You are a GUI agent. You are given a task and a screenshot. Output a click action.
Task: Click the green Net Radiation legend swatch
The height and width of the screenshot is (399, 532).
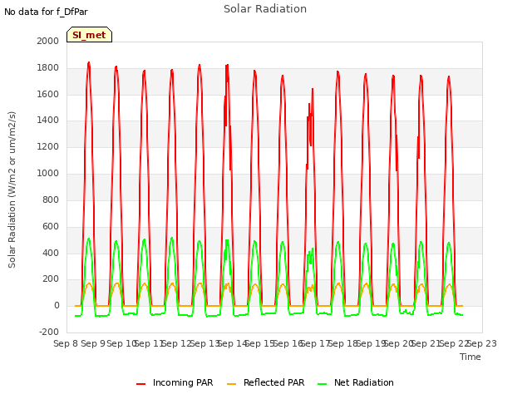[322, 384]
